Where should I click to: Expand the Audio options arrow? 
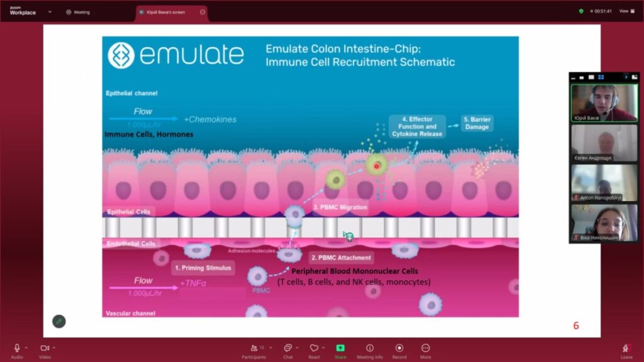pos(26,348)
